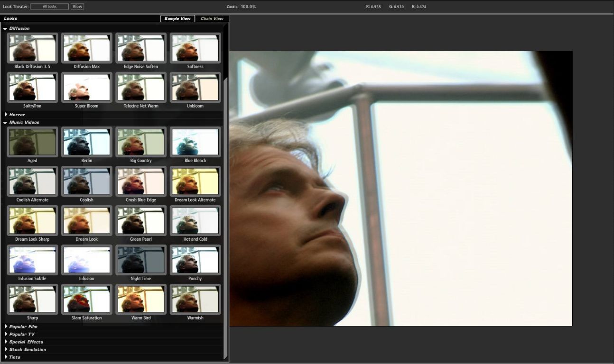This screenshot has height=364, width=614.
Task: Switch to the Sample View tab
Action: 177,18
